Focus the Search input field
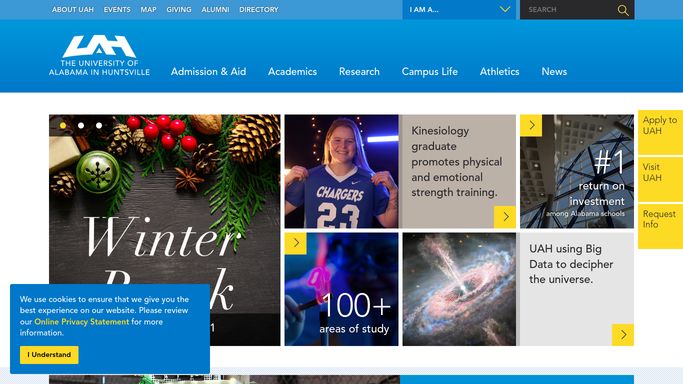This screenshot has width=683, height=384. click(568, 10)
